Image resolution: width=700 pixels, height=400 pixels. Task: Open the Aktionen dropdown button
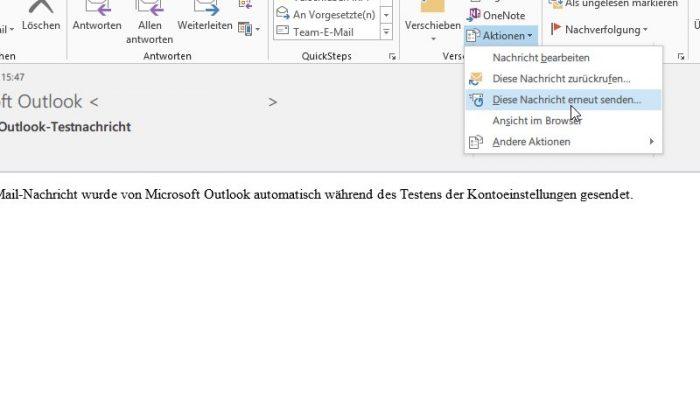pos(500,35)
